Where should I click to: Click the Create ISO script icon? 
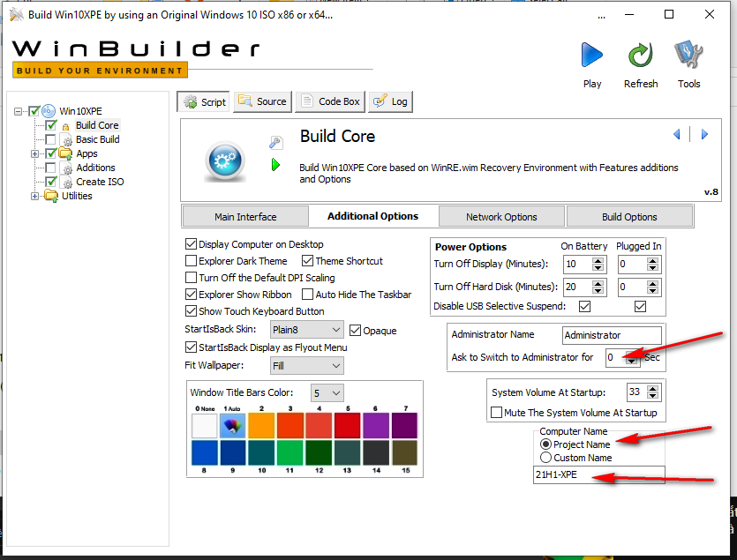[68, 182]
